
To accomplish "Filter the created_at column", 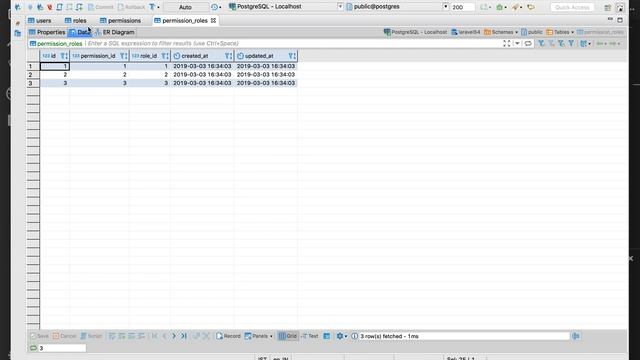I will click(x=228, y=56).
